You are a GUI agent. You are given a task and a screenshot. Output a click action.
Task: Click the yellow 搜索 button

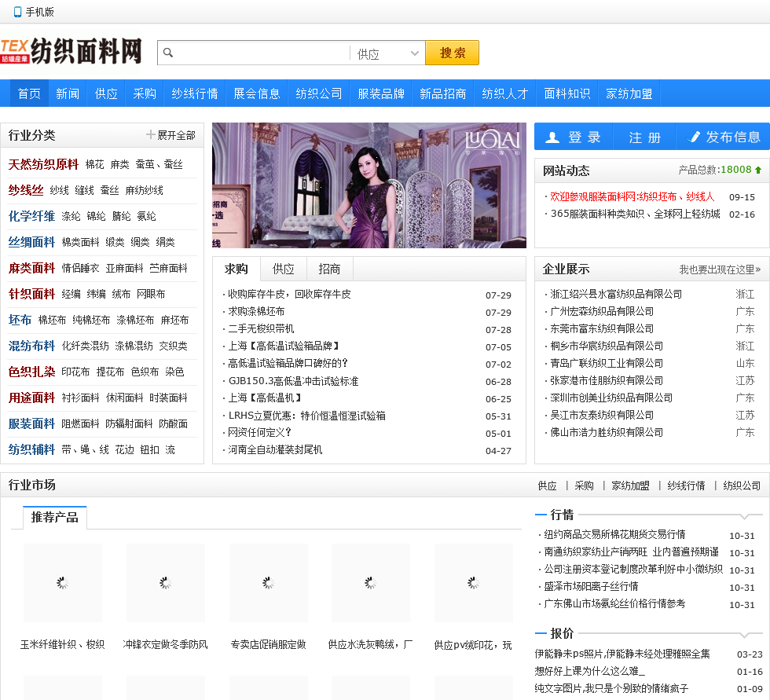click(x=452, y=53)
